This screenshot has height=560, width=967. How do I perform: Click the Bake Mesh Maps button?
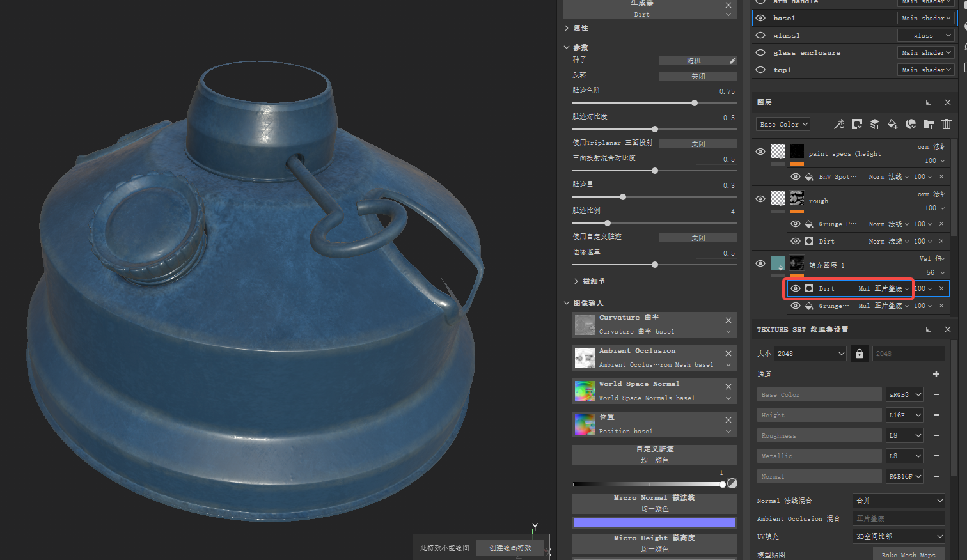pyautogui.click(x=909, y=554)
